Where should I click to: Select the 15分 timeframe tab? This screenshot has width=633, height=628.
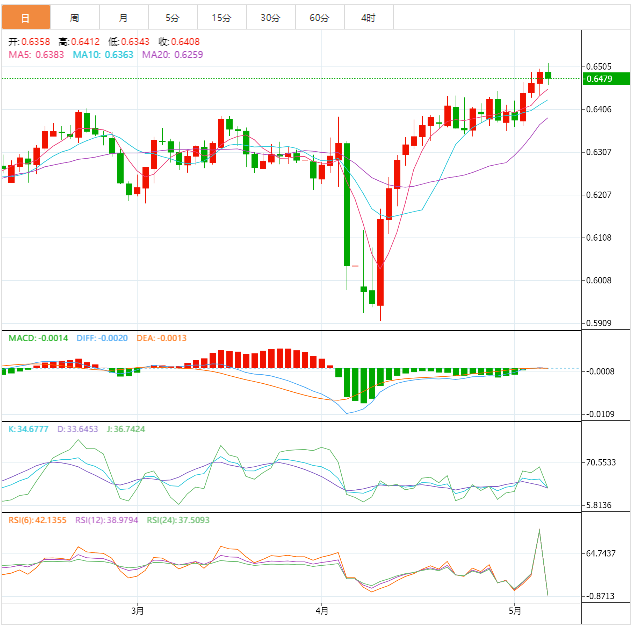point(221,18)
